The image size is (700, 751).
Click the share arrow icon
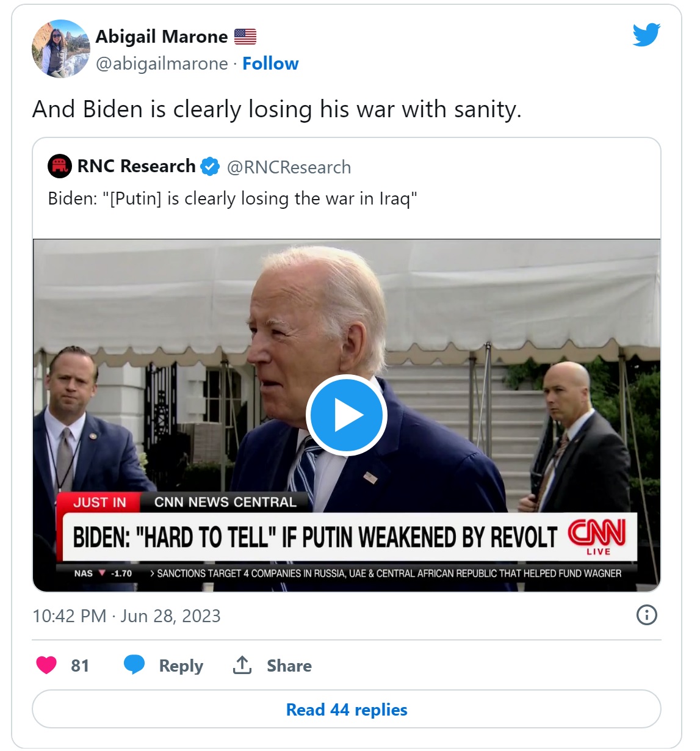pos(242,665)
